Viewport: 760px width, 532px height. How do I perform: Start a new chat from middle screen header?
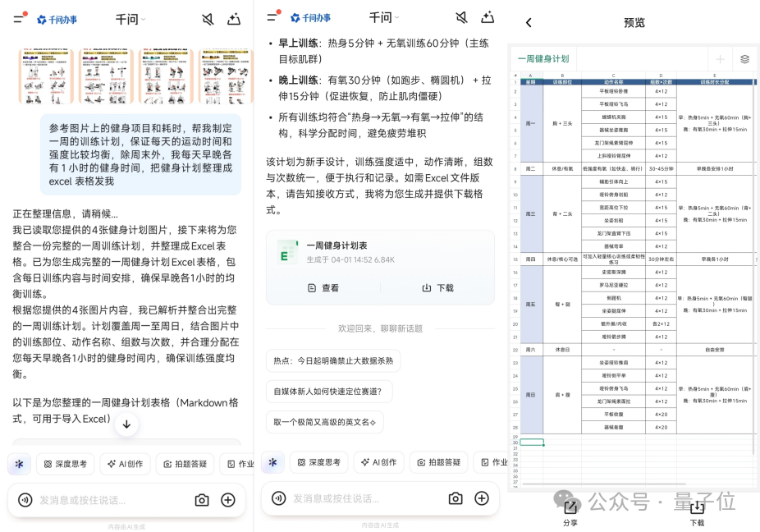coord(488,18)
